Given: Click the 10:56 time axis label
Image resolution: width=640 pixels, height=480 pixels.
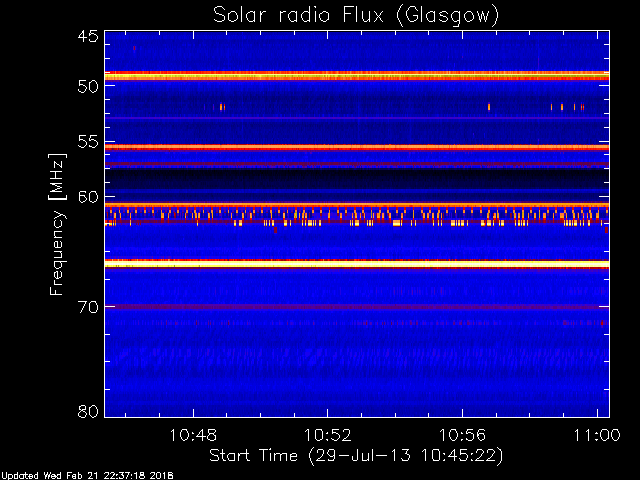Looking at the screenshot, I should [x=462, y=436].
